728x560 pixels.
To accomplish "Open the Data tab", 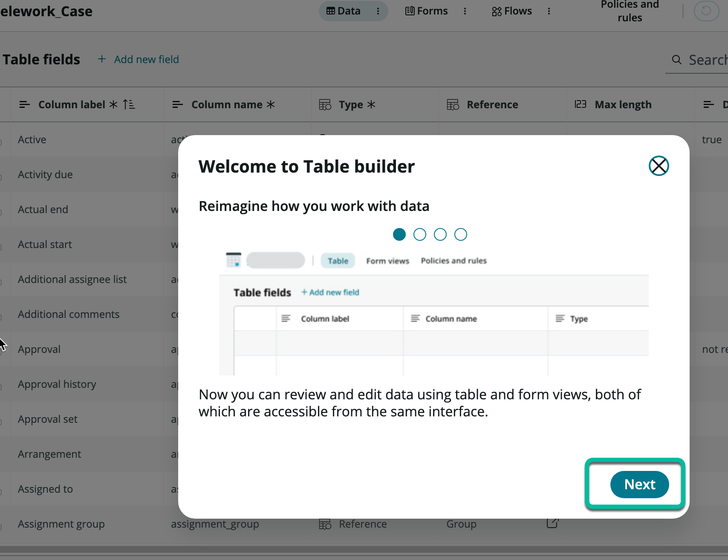I will coord(344,11).
